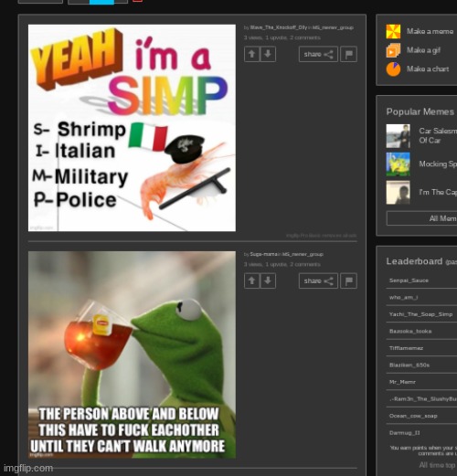Image resolution: width=457 pixels, height=476 pixels.
Task: Open the Make a meme pinwheel icon
Action: click(x=393, y=31)
